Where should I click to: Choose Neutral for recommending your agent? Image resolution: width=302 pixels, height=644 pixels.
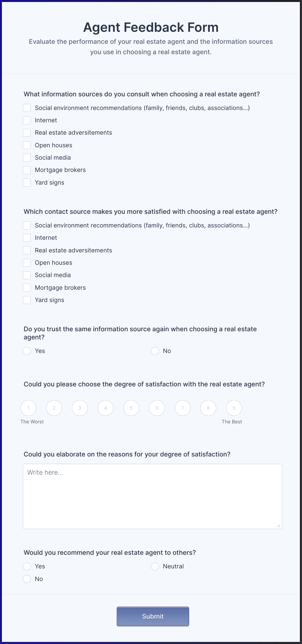click(155, 566)
